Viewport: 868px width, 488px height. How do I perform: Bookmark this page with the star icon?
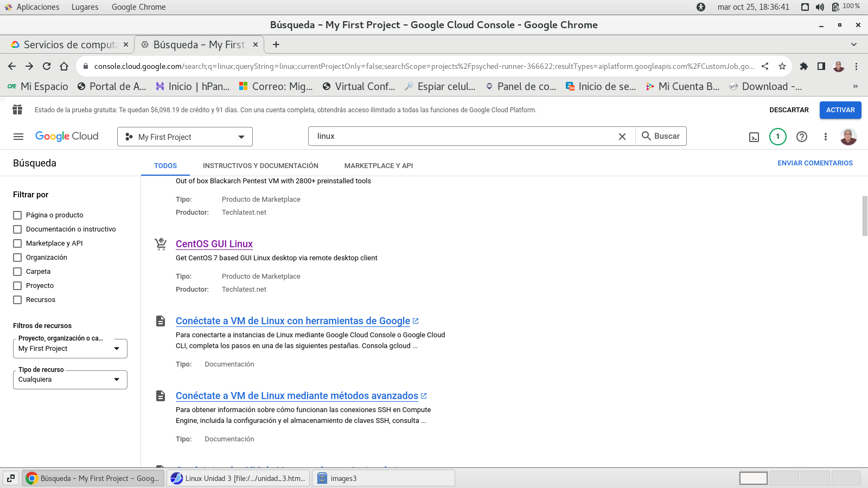[x=782, y=66]
